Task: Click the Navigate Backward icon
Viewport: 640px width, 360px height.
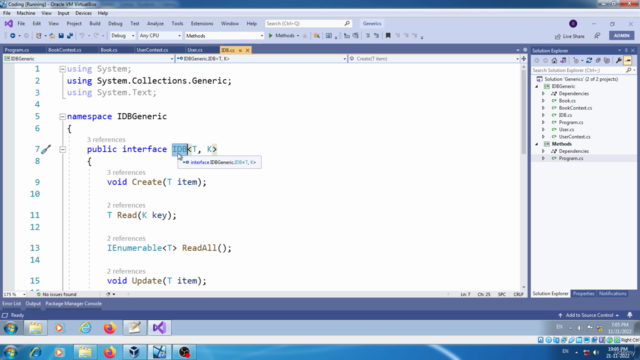Action: [13, 36]
